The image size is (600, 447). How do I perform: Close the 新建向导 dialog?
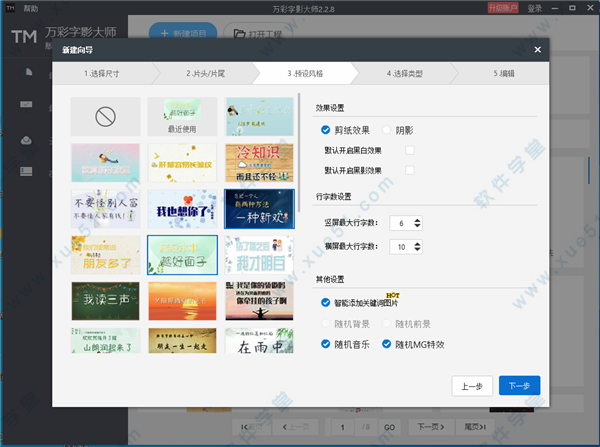click(537, 49)
